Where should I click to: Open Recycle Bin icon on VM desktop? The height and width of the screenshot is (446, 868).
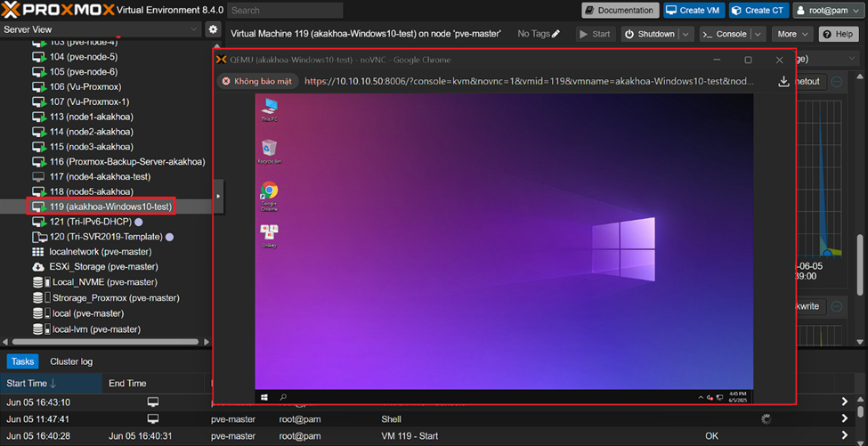click(269, 150)
